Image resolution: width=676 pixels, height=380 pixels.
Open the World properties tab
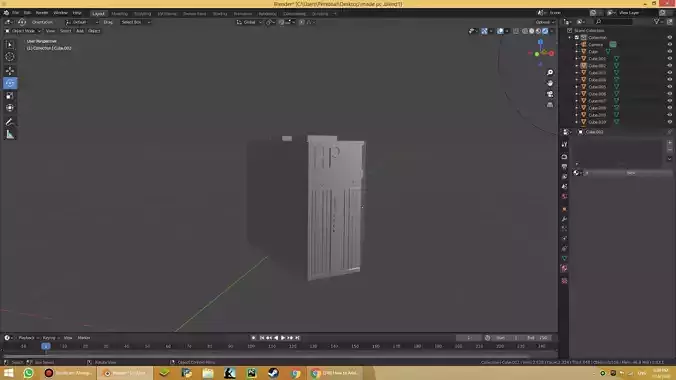click(x=564, y=196)
